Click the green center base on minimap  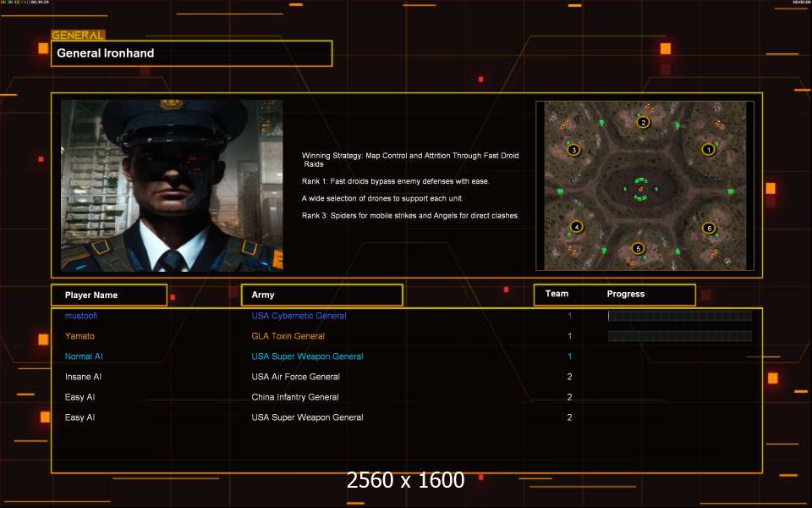pyautogui.click(x=640, y=188)
